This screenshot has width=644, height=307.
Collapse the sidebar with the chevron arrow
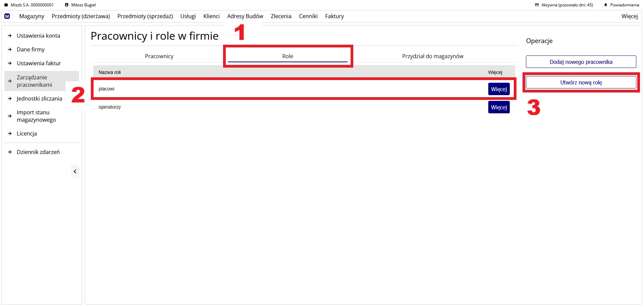pyautogui.click(x=75, y=171)
